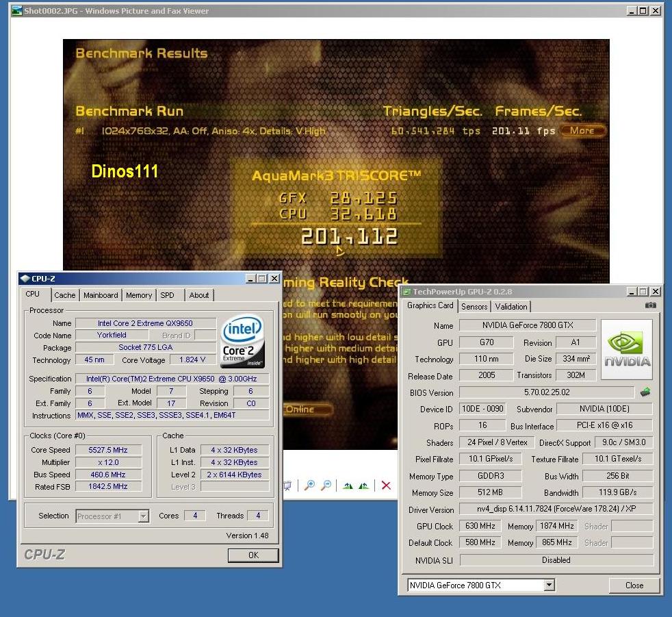Click the Picture and Fax Viewer title icon

click(16, 11)
